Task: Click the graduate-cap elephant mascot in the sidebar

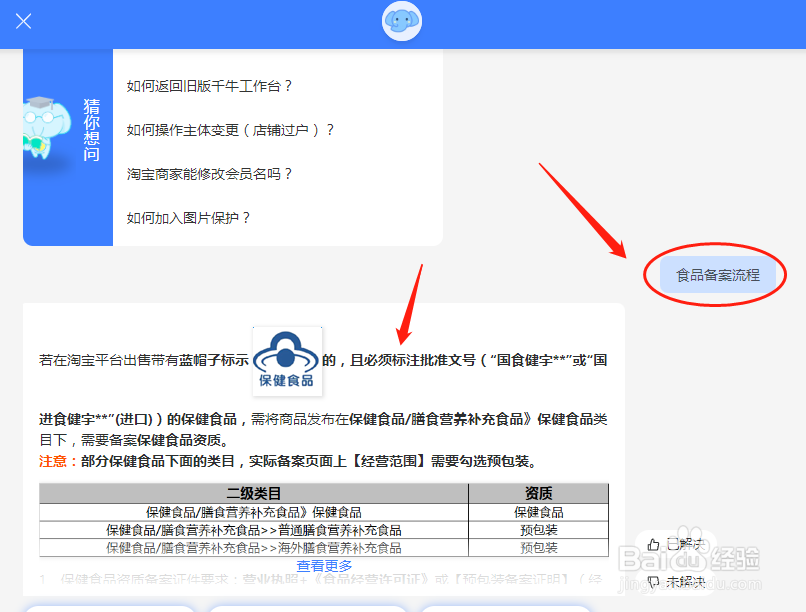Action: click(x=45, y=123)
